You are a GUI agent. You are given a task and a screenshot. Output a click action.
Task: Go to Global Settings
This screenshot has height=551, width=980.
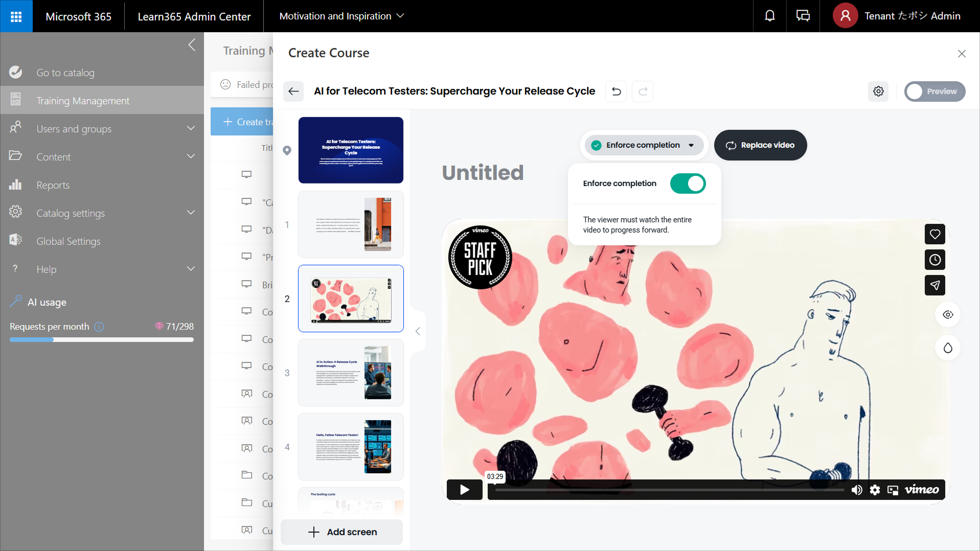coord(68,241)
